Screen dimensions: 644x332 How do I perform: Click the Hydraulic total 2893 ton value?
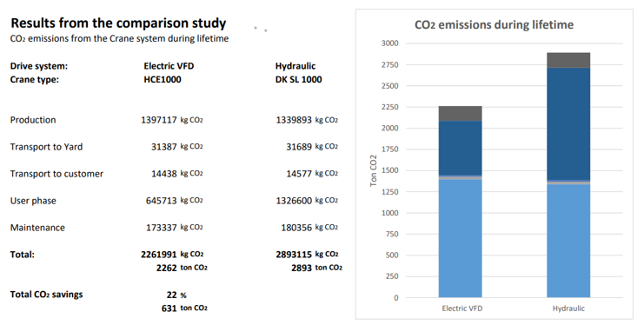pyautogui.click(x=302, y=268)
